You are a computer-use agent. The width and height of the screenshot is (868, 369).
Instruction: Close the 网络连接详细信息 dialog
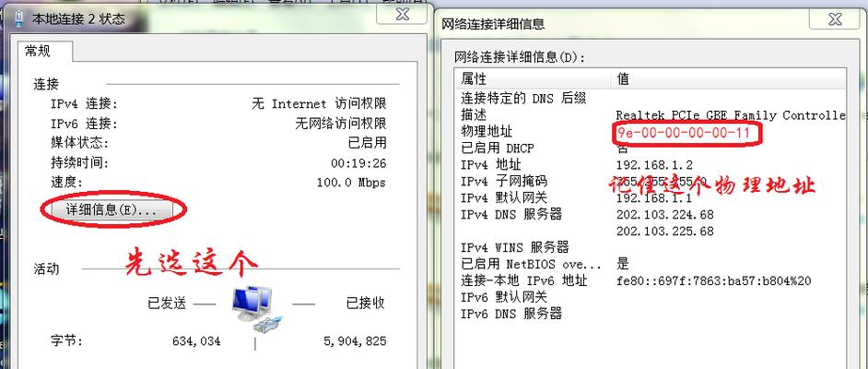click(x=834, y=19)
